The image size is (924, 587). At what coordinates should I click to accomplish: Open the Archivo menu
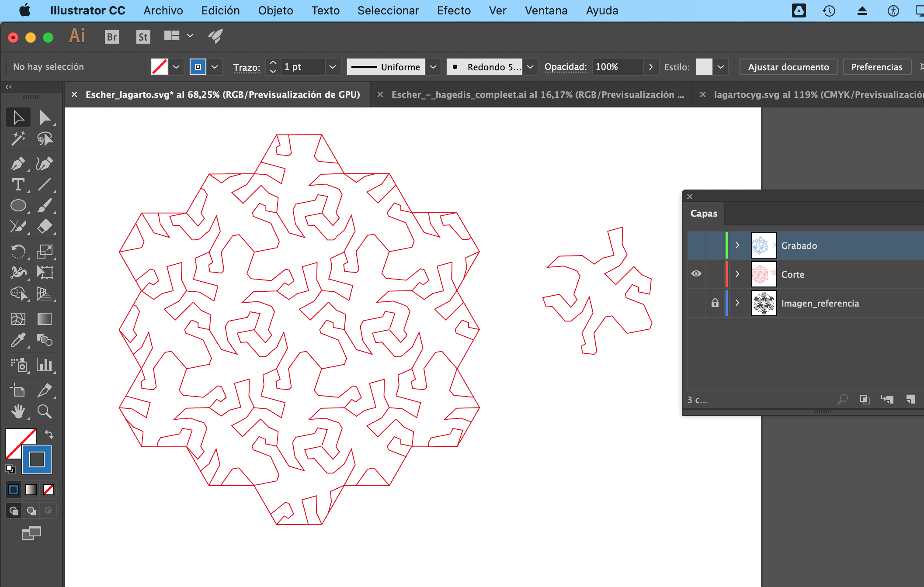click(x=163, y=10)
